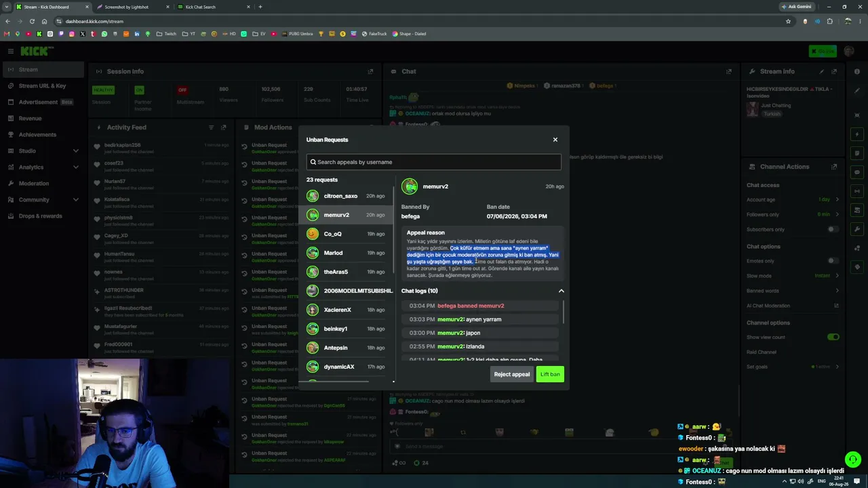868x488 pixels.
Task: Open Stream in the sidebar
Action: point(42,70)
